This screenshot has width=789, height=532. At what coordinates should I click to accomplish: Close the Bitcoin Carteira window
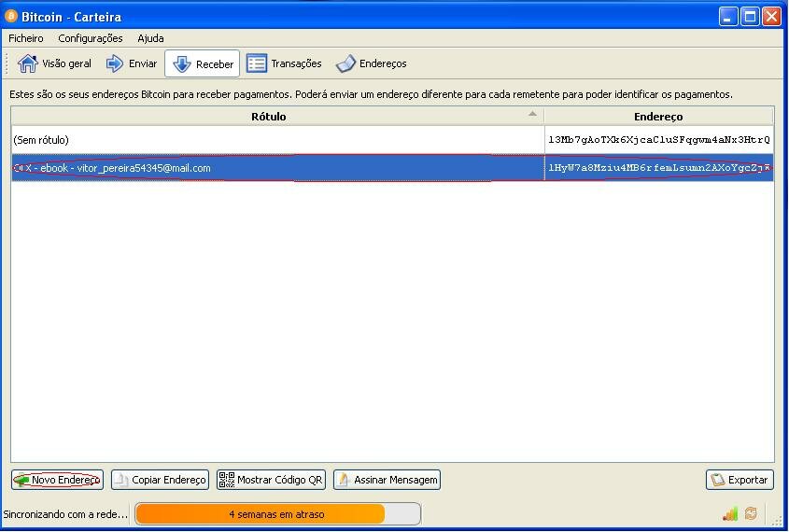click(x=771, y=17)
